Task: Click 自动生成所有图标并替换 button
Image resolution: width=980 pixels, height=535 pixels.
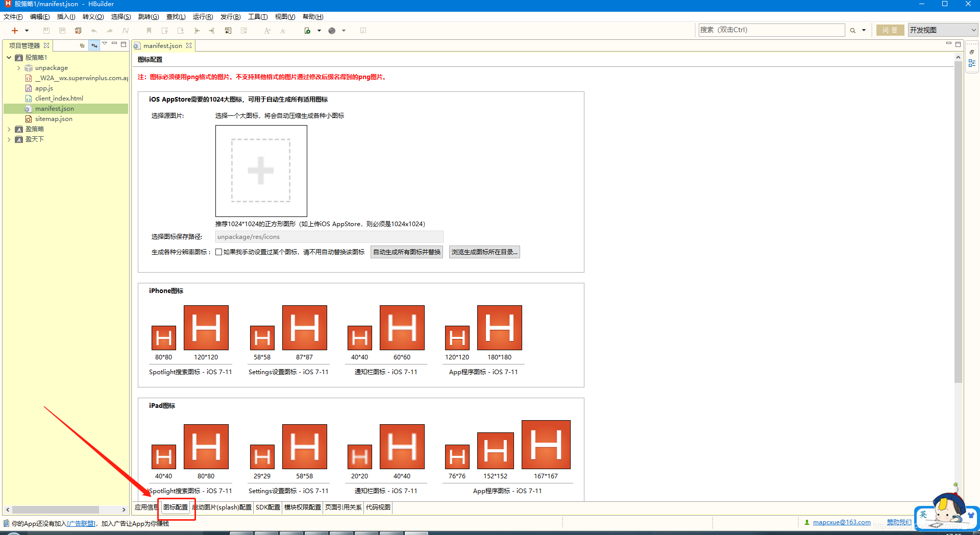Action: (x=407, y=252)
